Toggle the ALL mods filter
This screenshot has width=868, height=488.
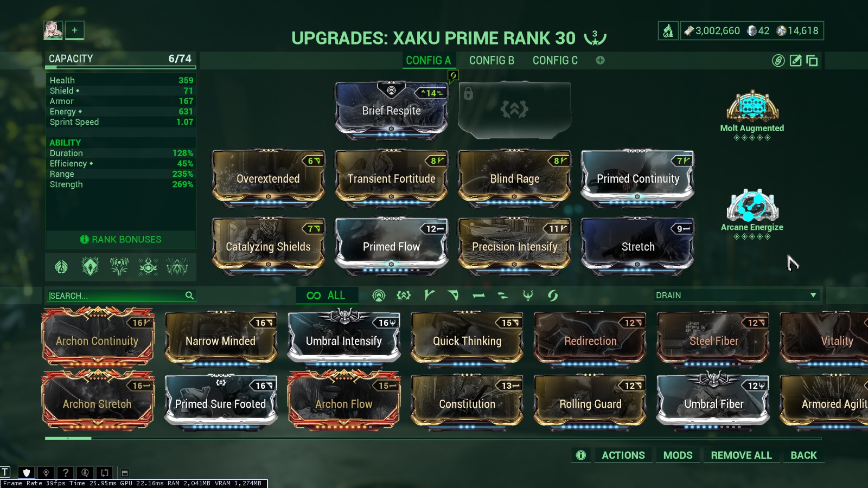click(326, 296)
